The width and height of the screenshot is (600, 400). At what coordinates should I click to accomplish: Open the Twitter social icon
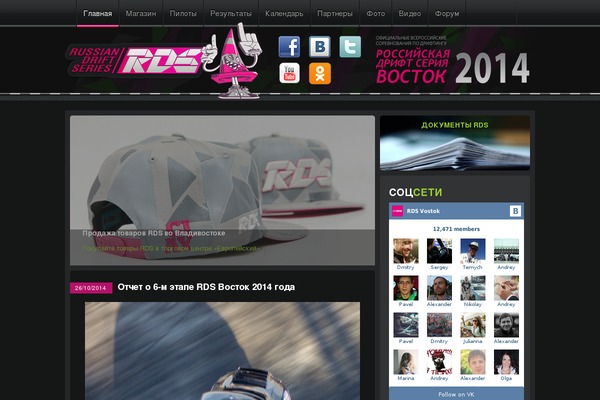[x=350, y=47]
